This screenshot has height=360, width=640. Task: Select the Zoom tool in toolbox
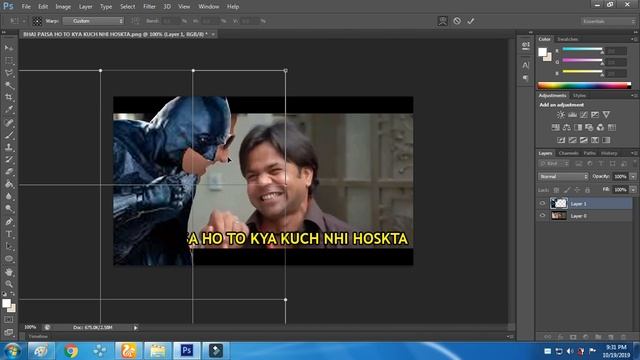[x=9, y=284]
